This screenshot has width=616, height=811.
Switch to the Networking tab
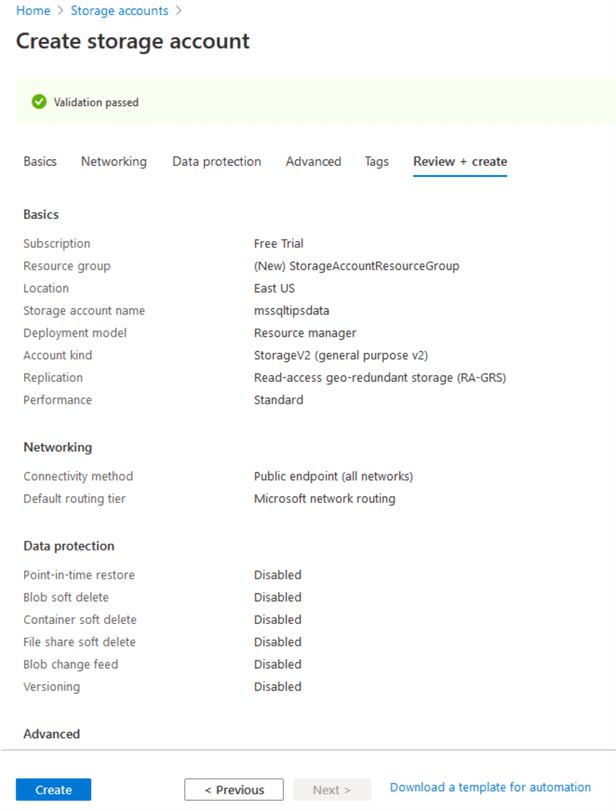(114, 161)
